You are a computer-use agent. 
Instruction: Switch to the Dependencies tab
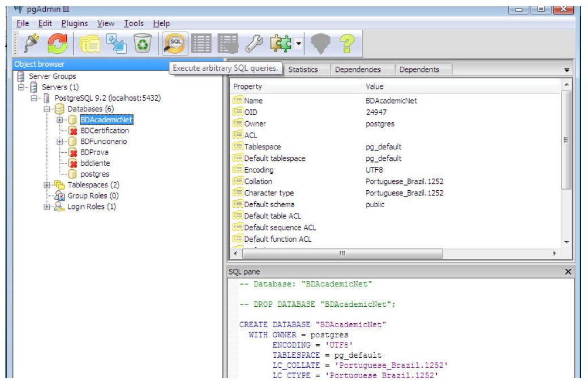pyautogui.click(x=358, y=70)
